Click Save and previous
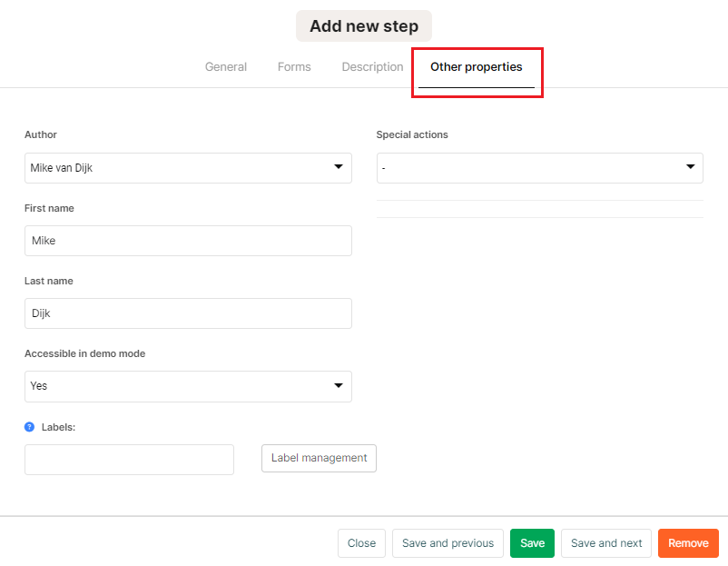Screen dimensions: 728x566 pyautogui.click(x=448, y=543)
